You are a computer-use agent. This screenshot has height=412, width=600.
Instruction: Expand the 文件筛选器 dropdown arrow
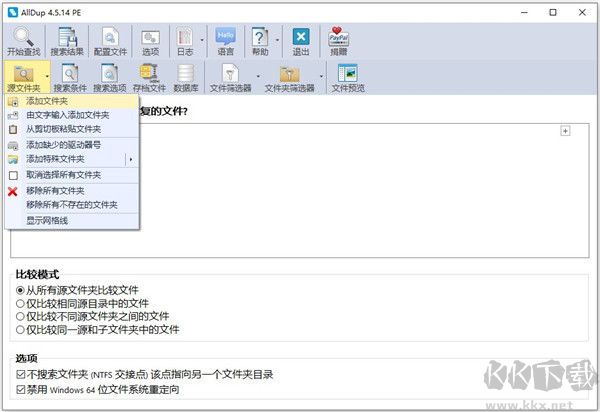click(258, 76)
